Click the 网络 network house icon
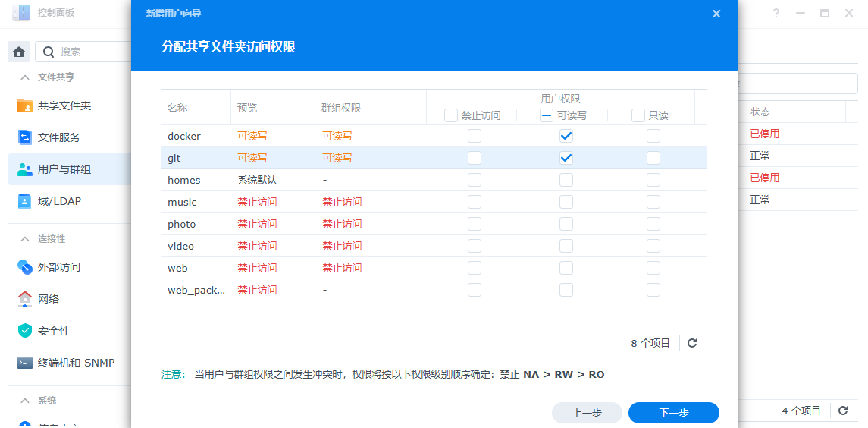The width and height of the screenshot is (868, 428). coord(25,299)
